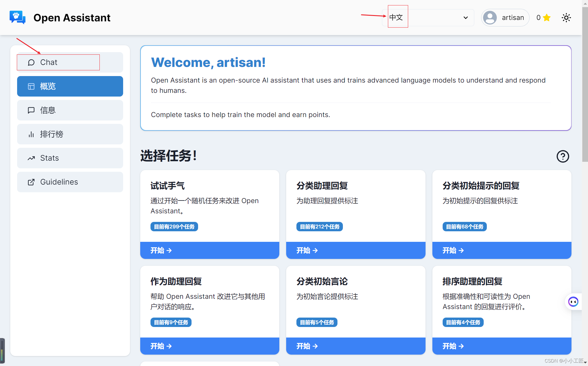Click the chat bubble icon beside Chat

[31, 62]
